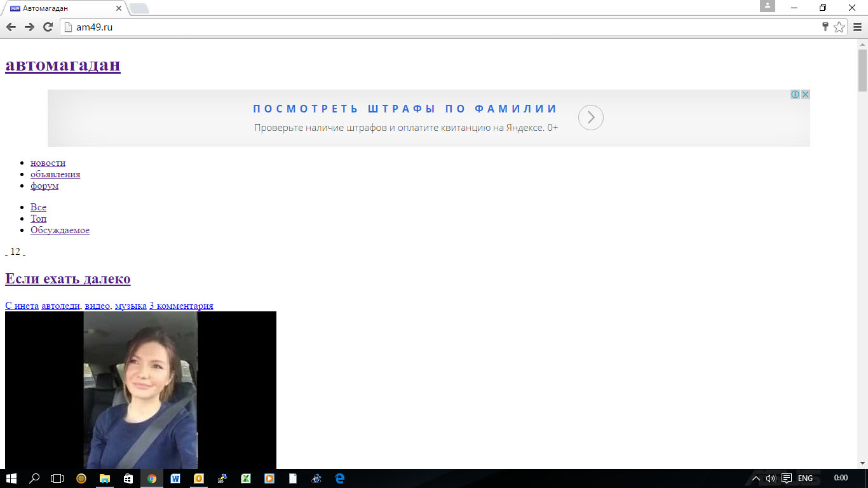Open the saved passwords key icon
Image resolution: width=868 pixels, height=488 pixels.
point(825,27)
